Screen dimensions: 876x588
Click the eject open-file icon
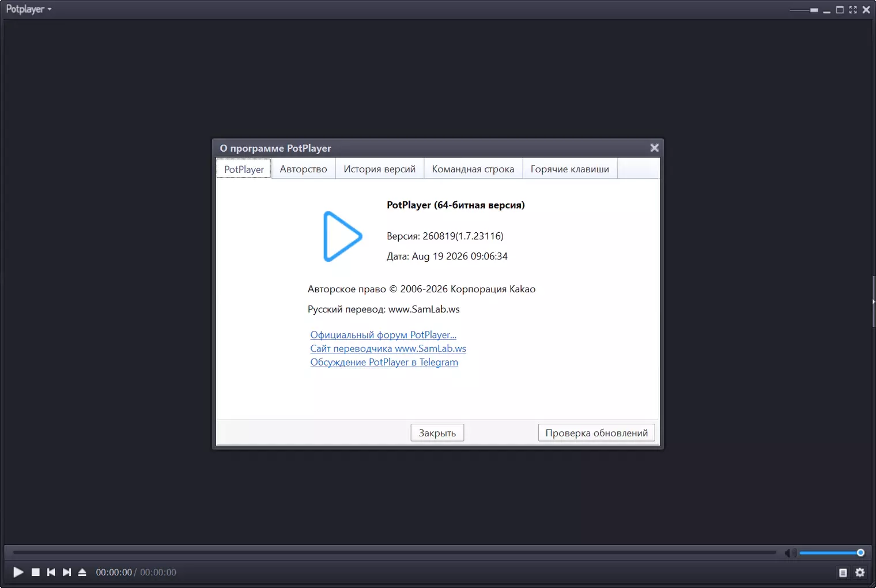pos(82,572)
